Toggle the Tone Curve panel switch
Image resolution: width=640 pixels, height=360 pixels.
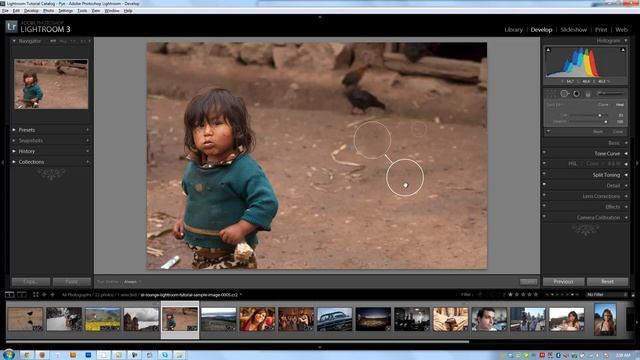tap(544, 153)
